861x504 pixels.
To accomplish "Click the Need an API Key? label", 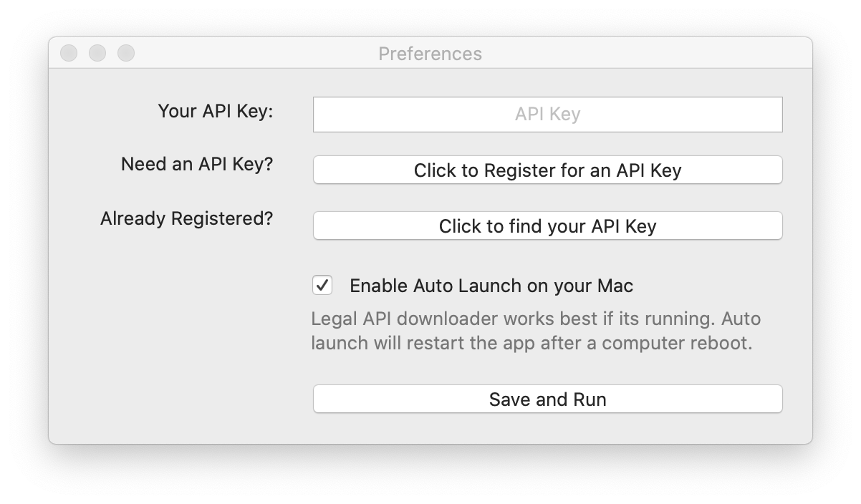I will point(197,164).
